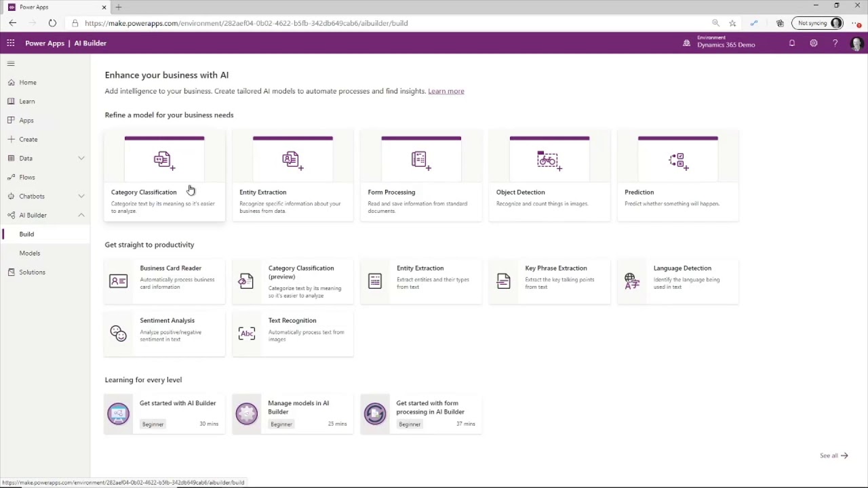This screenshot has height=488, width=868.
Task: Open browser zoom magnifier icon
Action: click(x=715, y=23)
